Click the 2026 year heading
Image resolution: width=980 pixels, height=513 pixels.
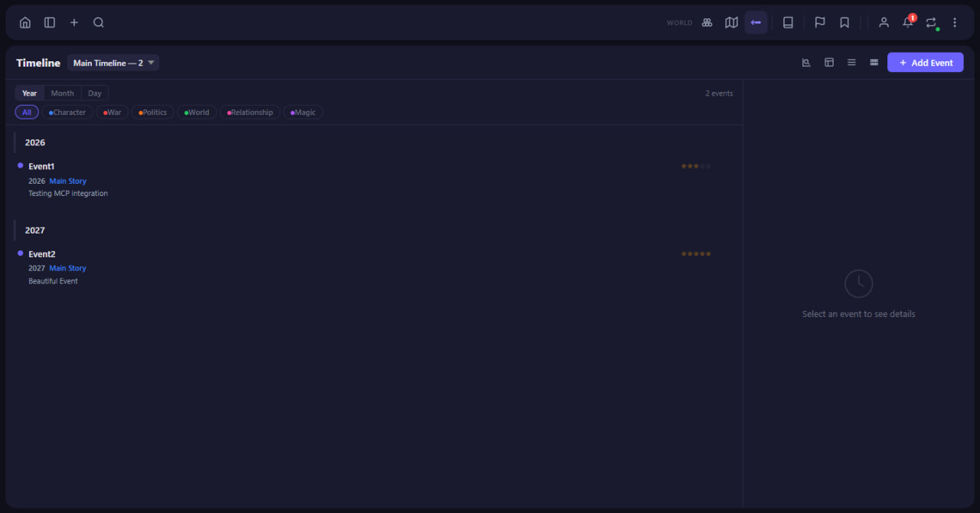point(35,142)
